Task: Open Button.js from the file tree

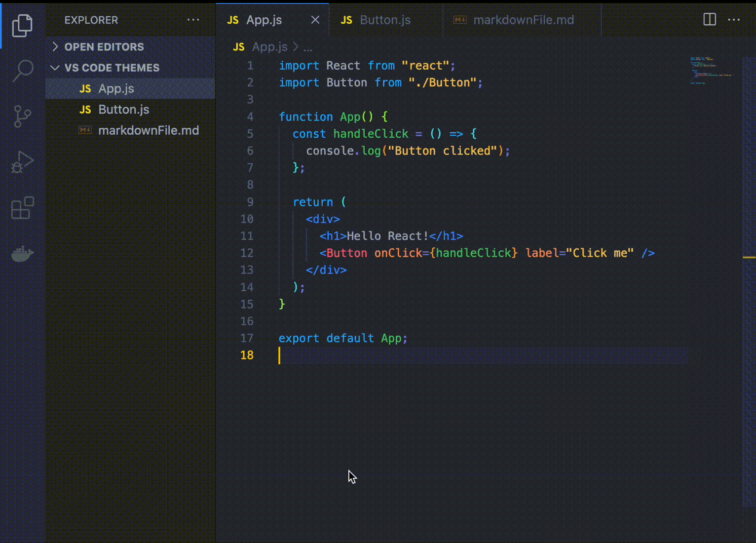Action: click(x=123, y=110)
